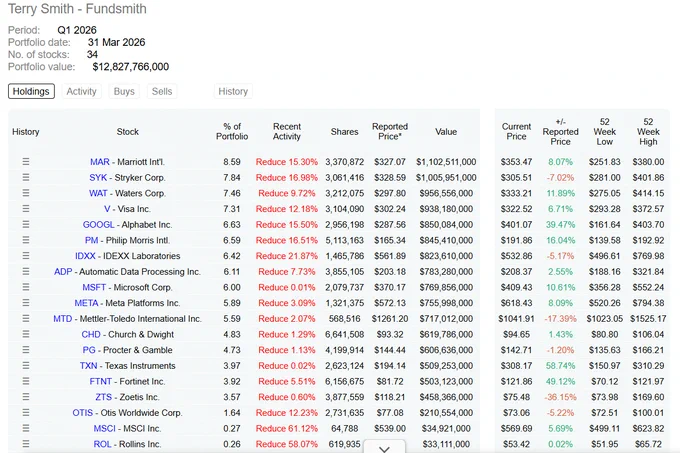Expand the down-chevron button at bottom
This screenshot has width=680, height=453.
384,447
